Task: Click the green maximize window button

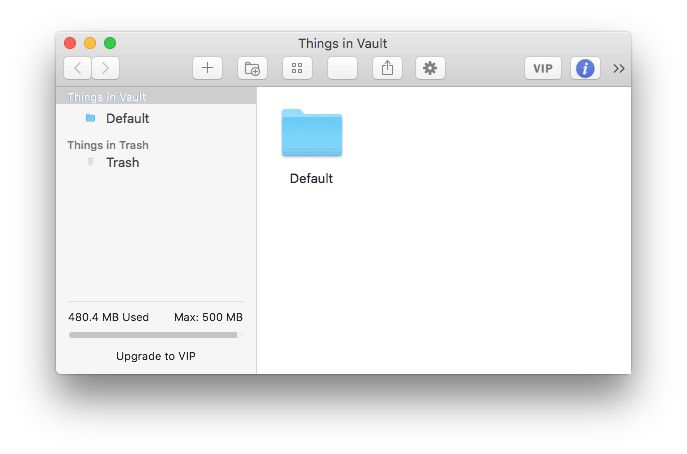Action: point(110,43)
